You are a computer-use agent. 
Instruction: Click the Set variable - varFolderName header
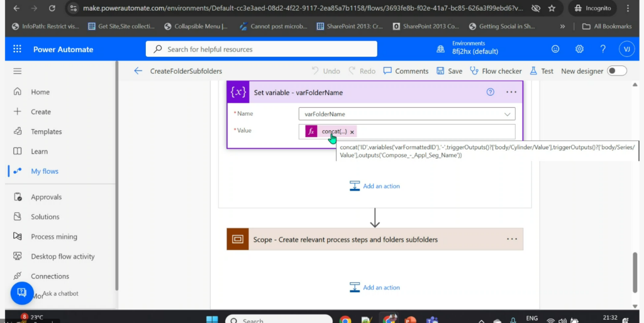pos(375,92)
